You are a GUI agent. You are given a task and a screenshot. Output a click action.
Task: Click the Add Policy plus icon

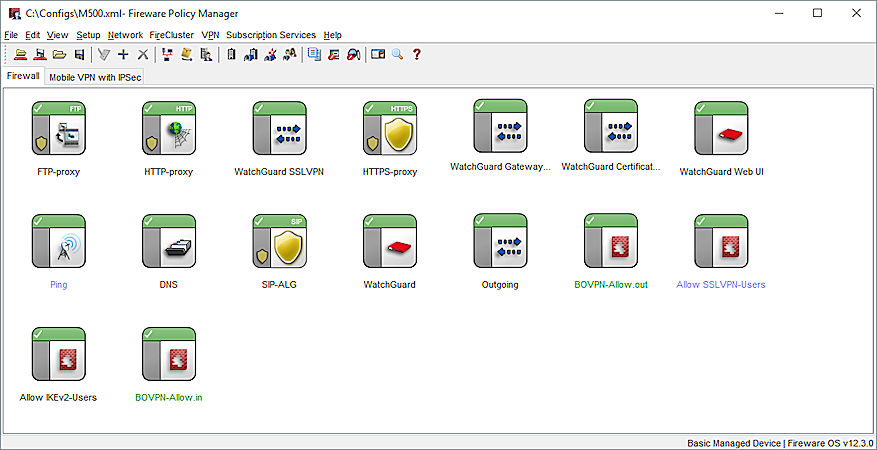(x=123, y=54)
